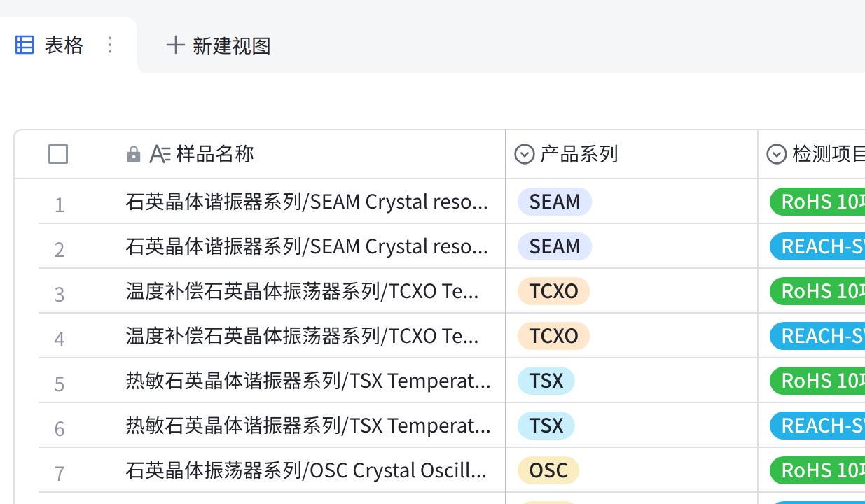Tick the select-all checkbox in header
Viewport: 865px width, 504px height.
coord(58,154)
